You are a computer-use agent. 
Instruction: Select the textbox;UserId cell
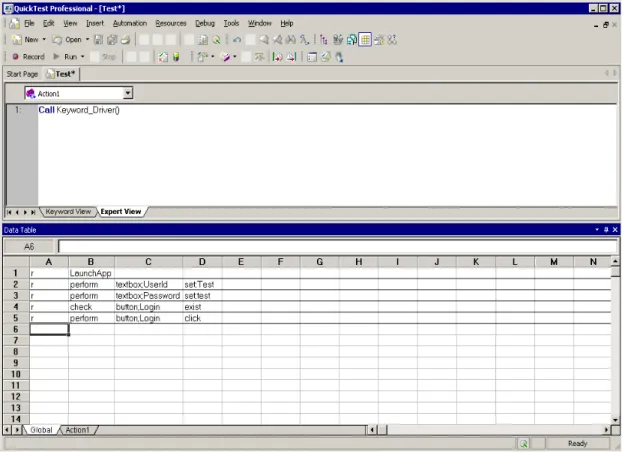click(x=148, y=285)
